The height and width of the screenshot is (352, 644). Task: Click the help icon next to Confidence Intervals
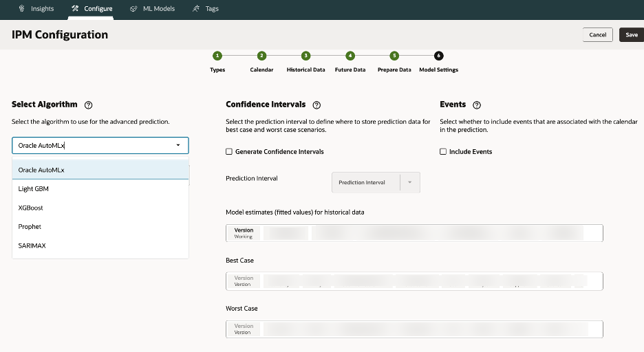(316, 105)
